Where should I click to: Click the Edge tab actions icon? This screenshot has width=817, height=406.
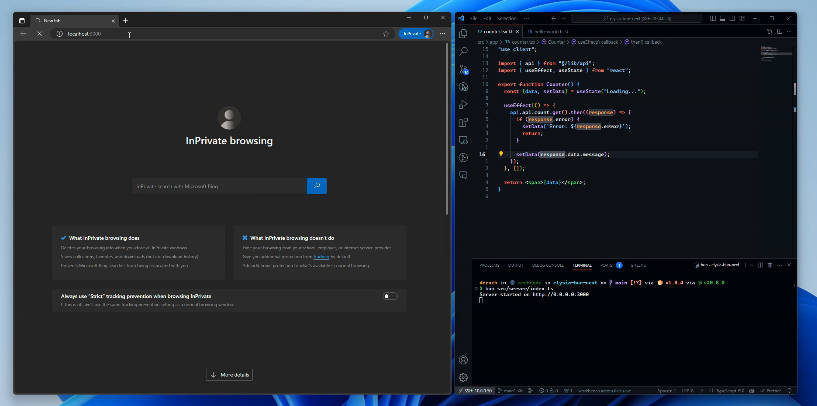click(22, 20)
